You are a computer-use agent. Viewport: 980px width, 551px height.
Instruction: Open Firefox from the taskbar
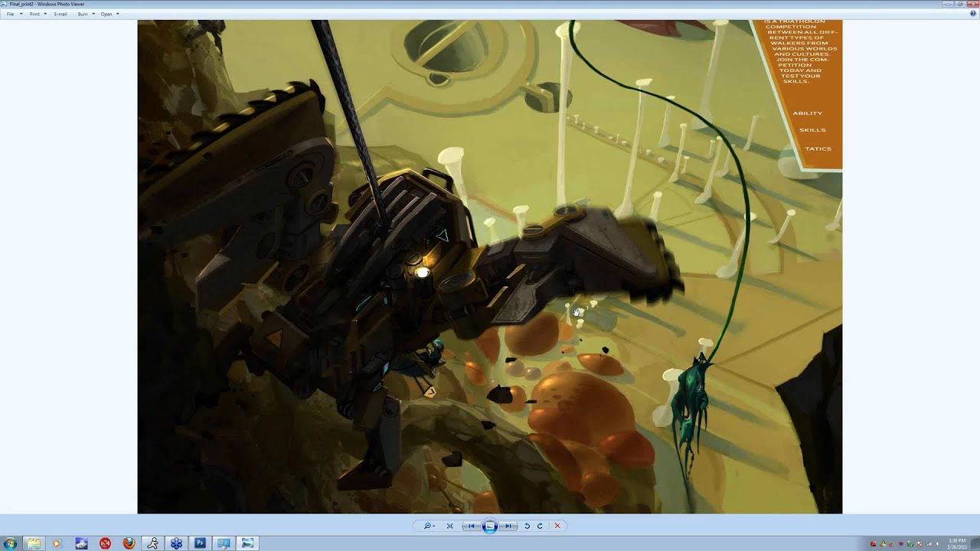[x=129, y=543]
